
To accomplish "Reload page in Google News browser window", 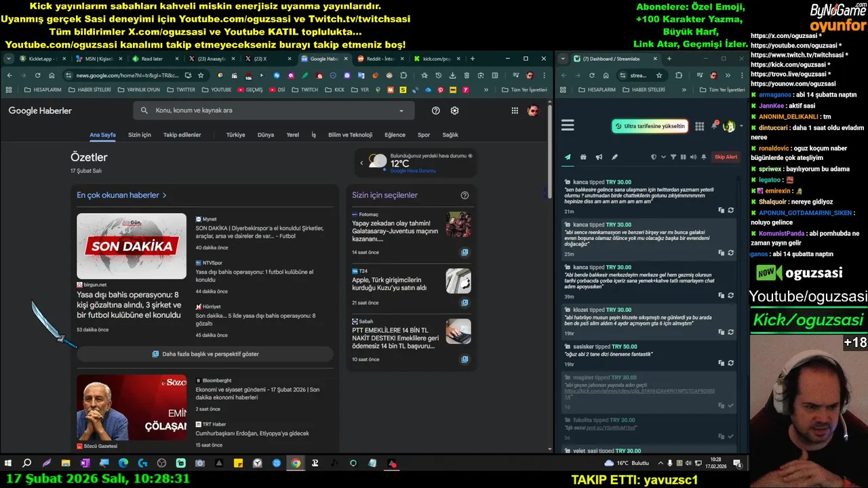I will (37, 75).
